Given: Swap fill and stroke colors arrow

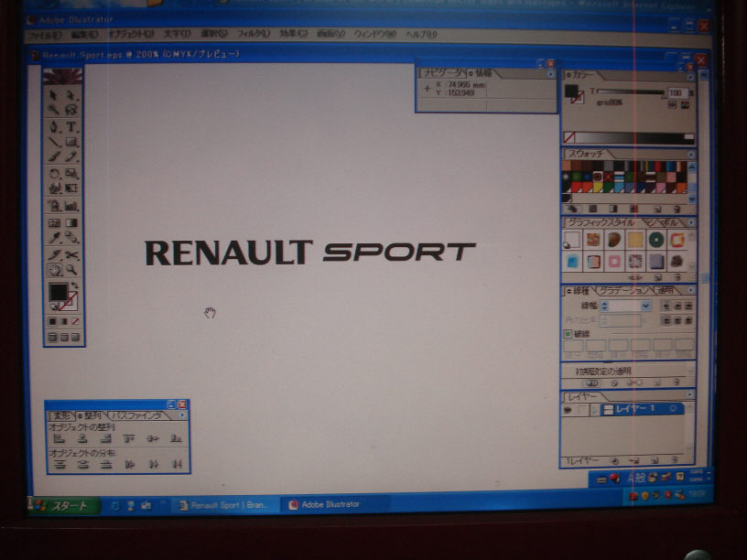Looking at the screenshot, I should (x=74, y=286).
